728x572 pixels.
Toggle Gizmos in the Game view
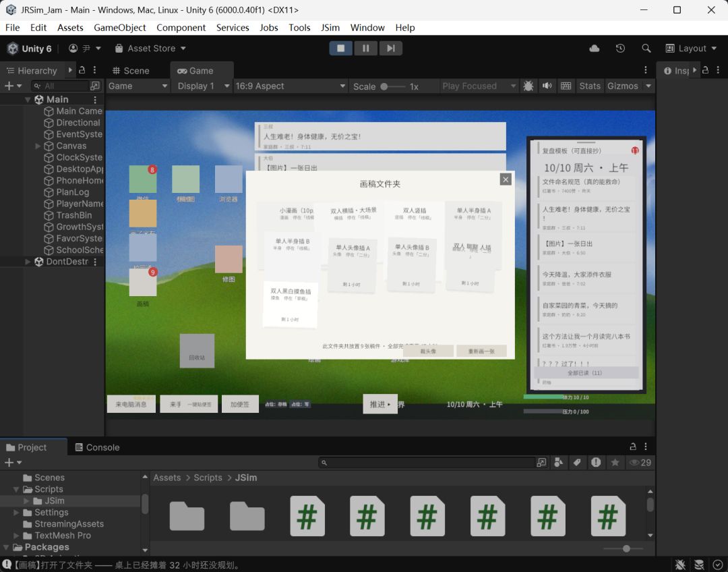pos(623,86)
